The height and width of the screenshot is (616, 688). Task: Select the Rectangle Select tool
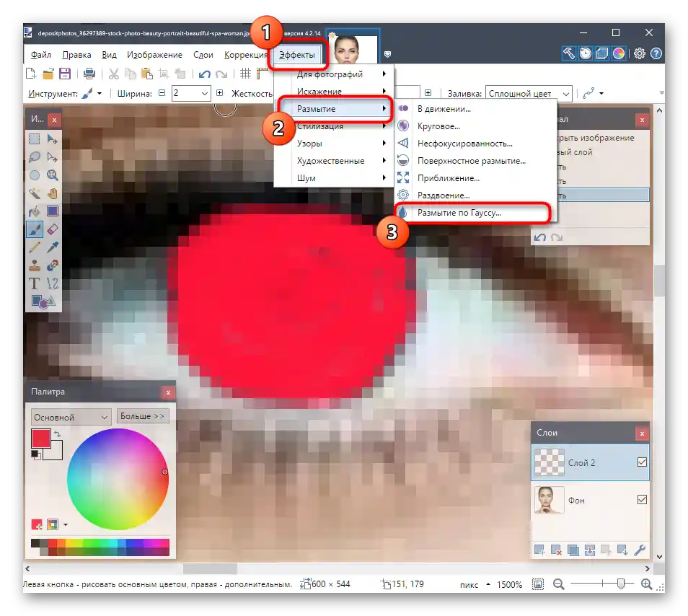pos(34,139)
